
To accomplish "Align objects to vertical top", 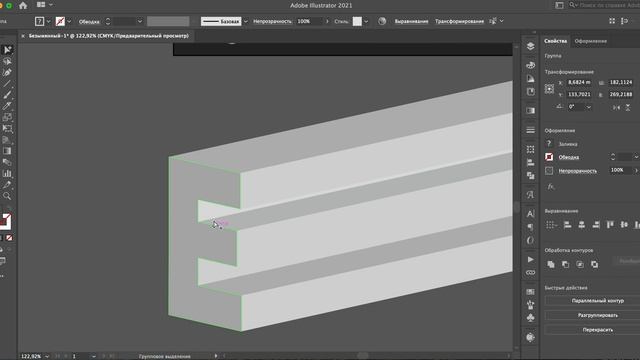I will (610, 225).
